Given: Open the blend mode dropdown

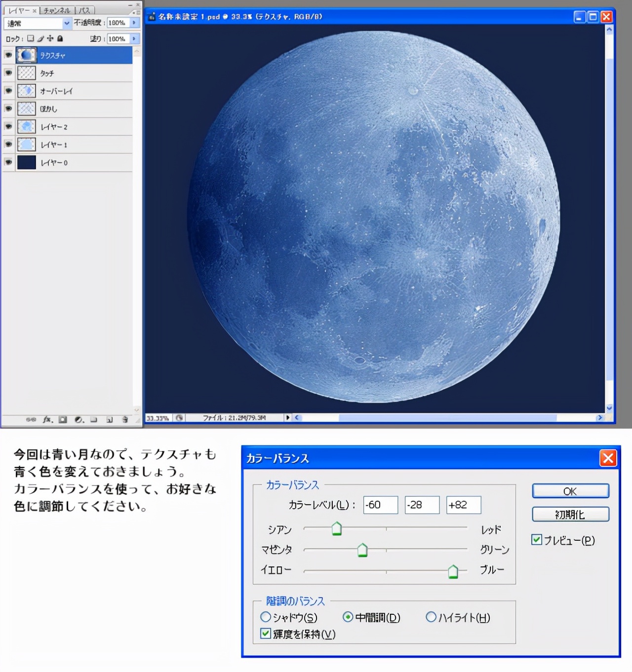Looking at the screenshot, I should pyautogui.click(x=67, y=23).
